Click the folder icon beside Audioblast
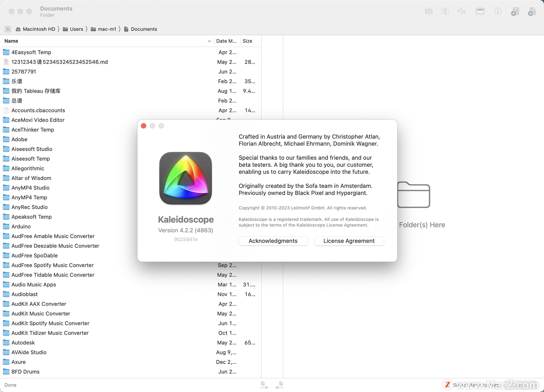Screen dimensions: 544x392 6,294
